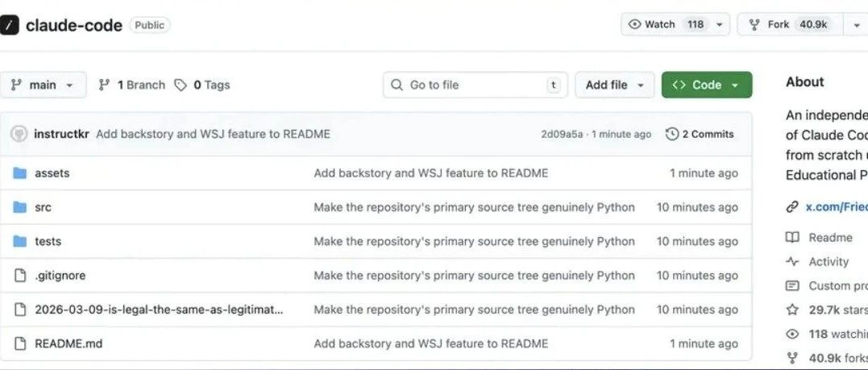Click the fork icon beside 40.9k forks
The image size is (868, 370).
coord(793,358)
